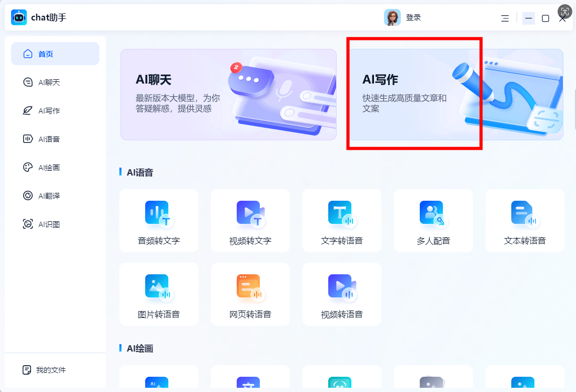This screenshot has width=576, height=392.
Task: Maximize the chat助手 window
Action: (x=545, y=18)
